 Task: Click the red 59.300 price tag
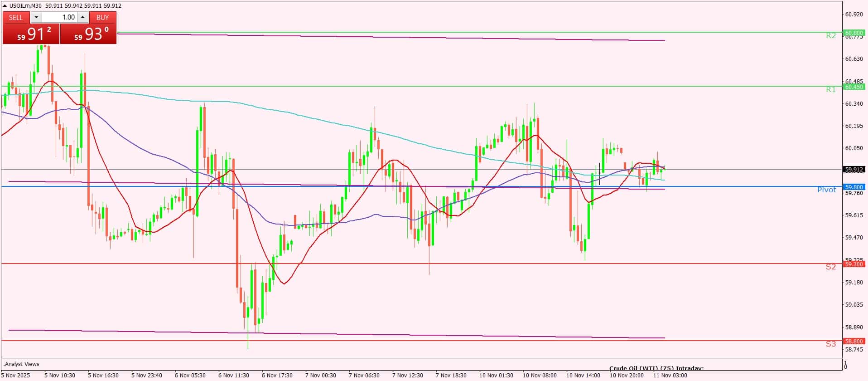[854, 264]
